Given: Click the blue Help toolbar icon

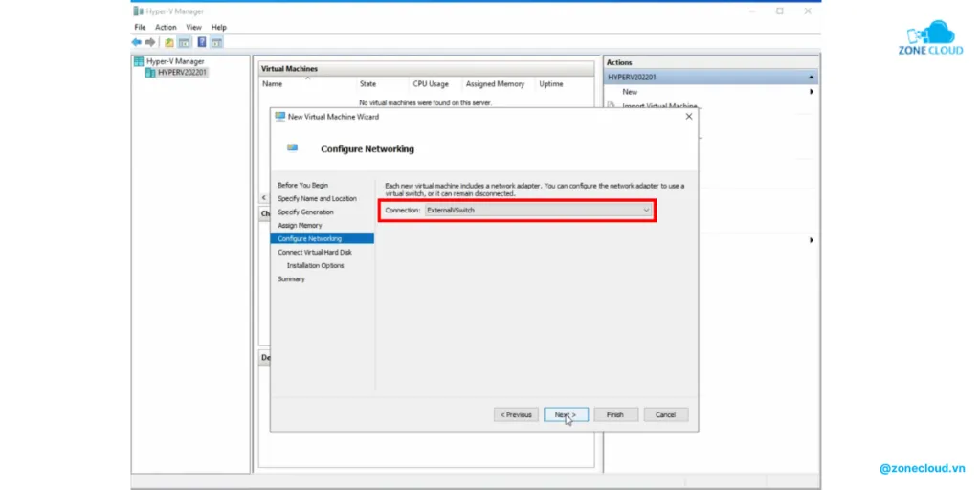Looking at the screenshot, I should pyautogui.click(x=202, y=42).
